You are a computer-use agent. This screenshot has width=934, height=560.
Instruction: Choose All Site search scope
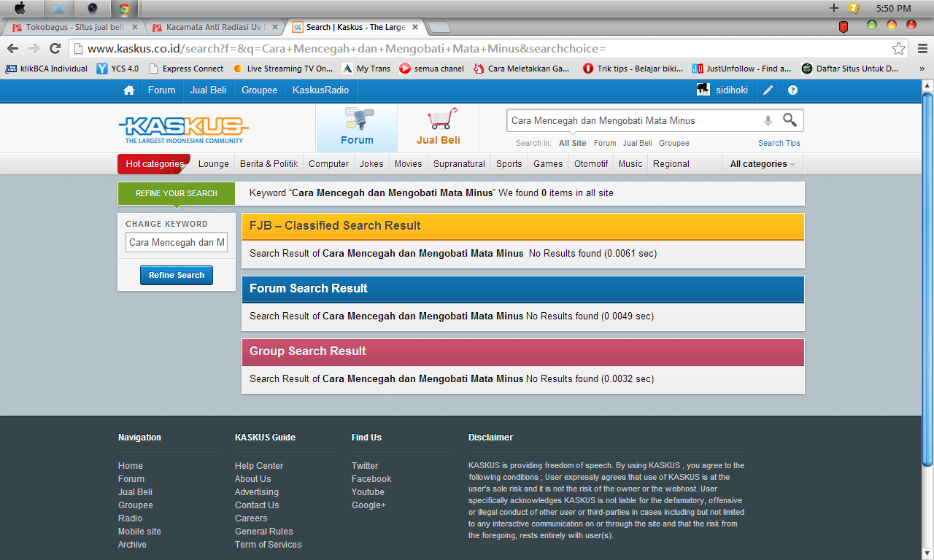573,144
